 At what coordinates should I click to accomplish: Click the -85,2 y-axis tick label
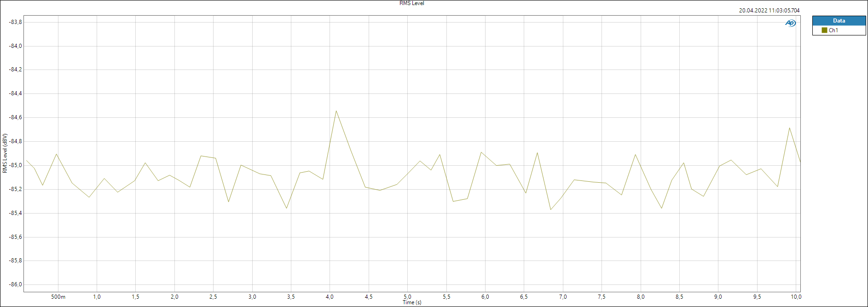click(x=15, y=189)
